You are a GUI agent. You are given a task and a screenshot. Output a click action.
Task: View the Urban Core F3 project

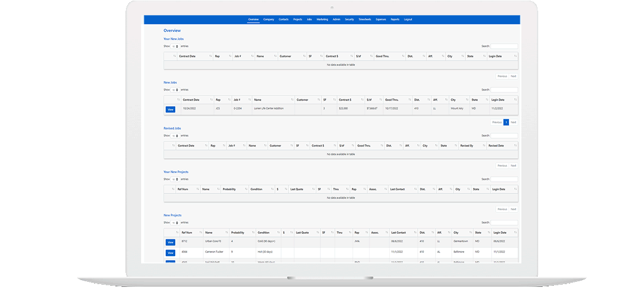pos(170,243)
